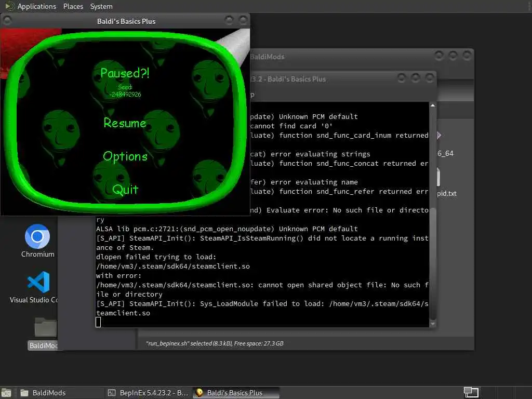Click the terminal scrollbar up arrow
The image size is (532, 399).
coord(433,105)
